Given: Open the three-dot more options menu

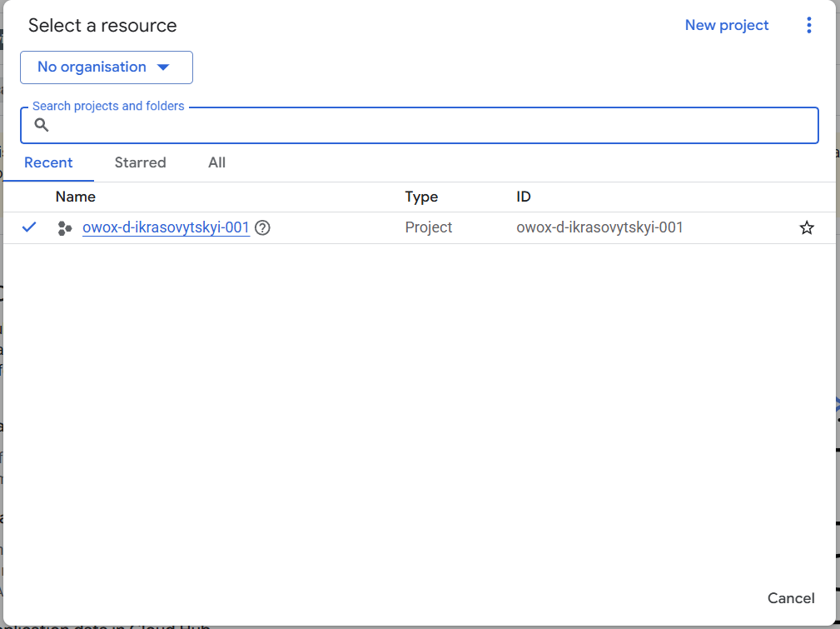Looking at the screenshot, I should click(x=809, y=25).
